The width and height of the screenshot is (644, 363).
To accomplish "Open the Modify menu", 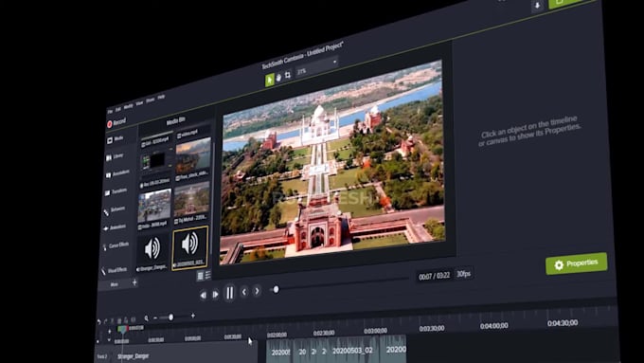I will click(x=128, y=106).
